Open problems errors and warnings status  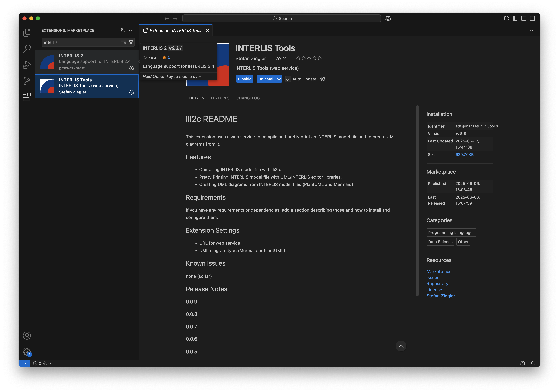pyautogui.click(x=42, y=363)
